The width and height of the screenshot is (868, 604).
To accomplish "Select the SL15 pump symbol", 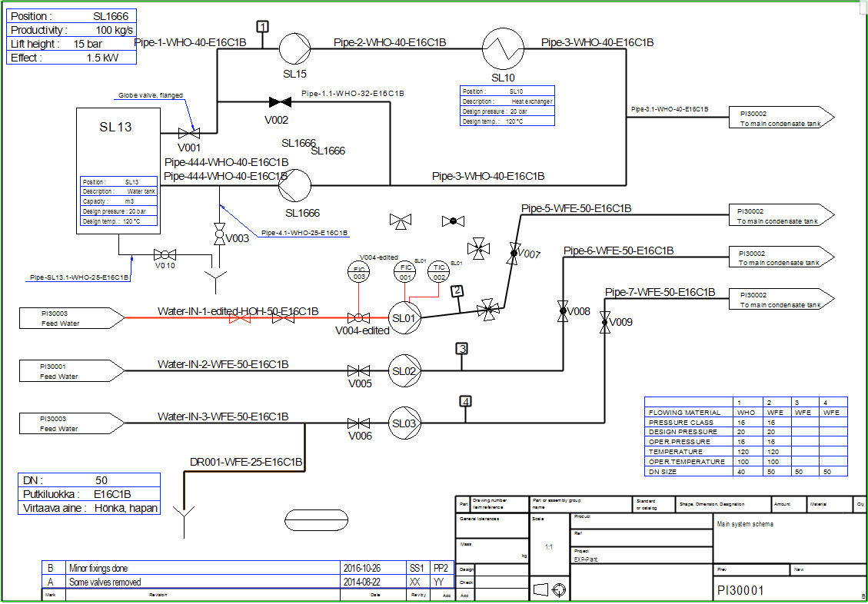I will point(294,49).
